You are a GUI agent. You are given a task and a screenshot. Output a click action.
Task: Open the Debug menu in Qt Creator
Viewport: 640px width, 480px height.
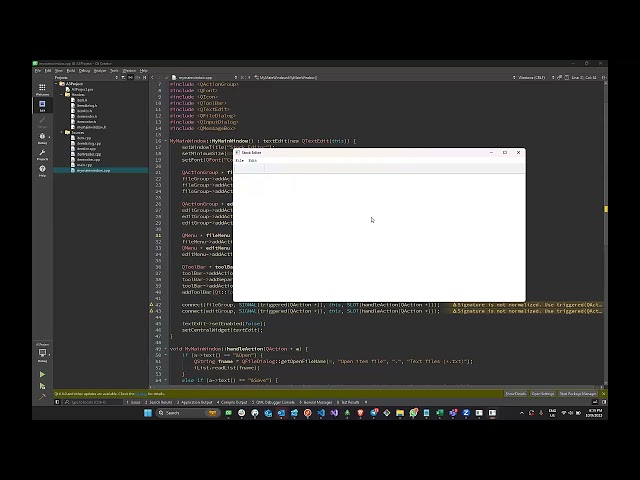pos(84,71)
